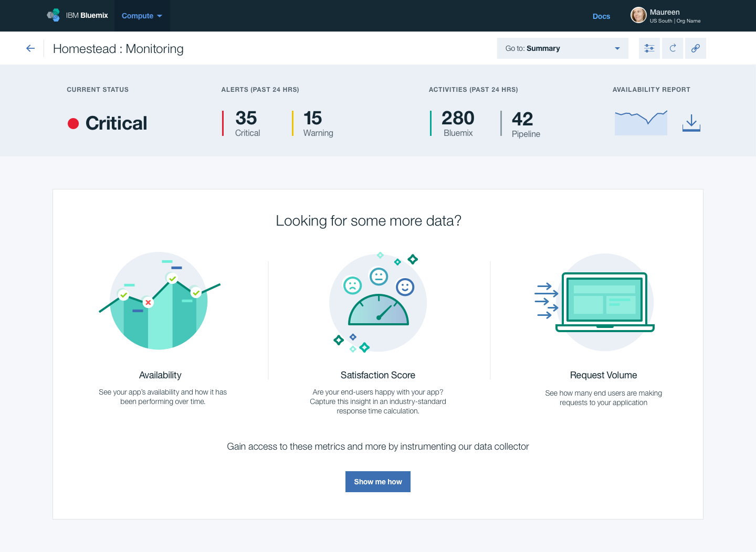Click the Show me how button

pos(377,481)
